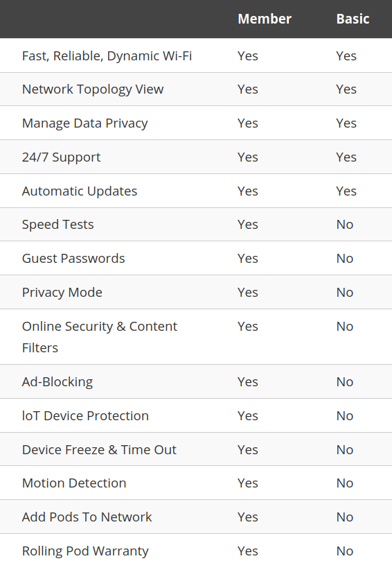Click the IoT Device Protection row label
This screenshot has height=561, width=392.
point(85,416)
